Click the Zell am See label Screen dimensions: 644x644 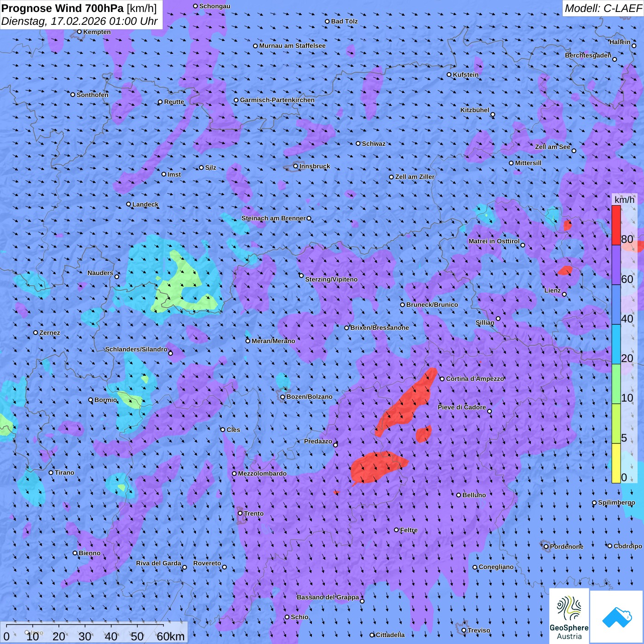(x=552, y=147)
